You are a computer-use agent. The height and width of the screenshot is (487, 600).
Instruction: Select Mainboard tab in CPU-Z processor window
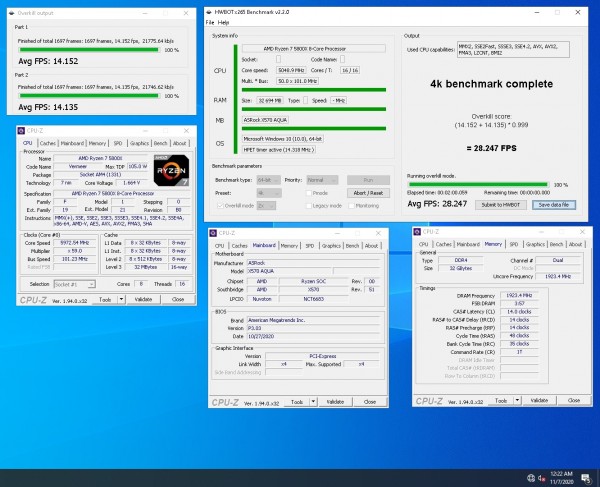point(72,143)
